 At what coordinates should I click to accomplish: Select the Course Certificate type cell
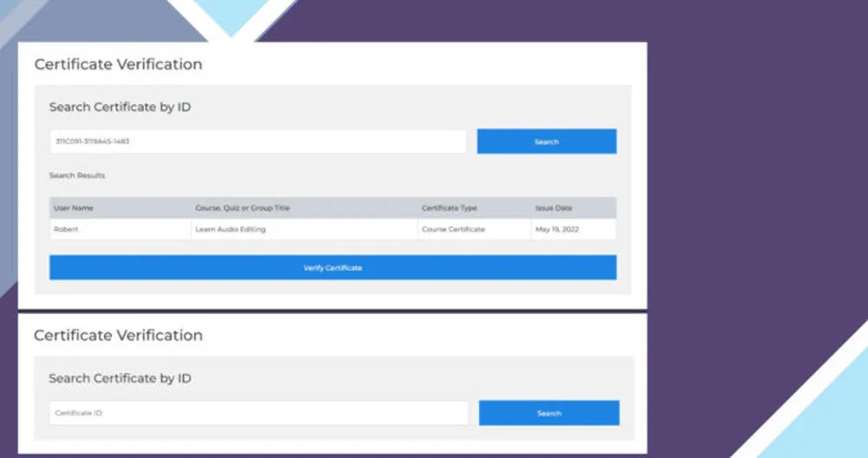coord(453,229)
